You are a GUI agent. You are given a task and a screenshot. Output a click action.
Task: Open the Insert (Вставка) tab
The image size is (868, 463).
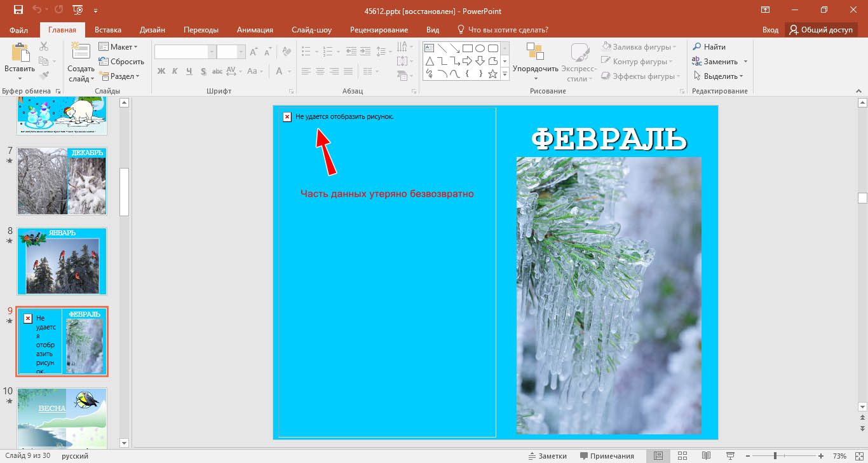(x=108, y=30)
